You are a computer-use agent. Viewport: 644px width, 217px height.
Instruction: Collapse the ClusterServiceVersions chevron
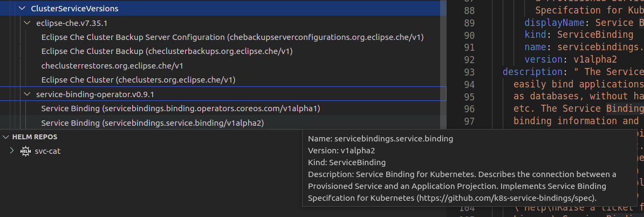(22, 9)
